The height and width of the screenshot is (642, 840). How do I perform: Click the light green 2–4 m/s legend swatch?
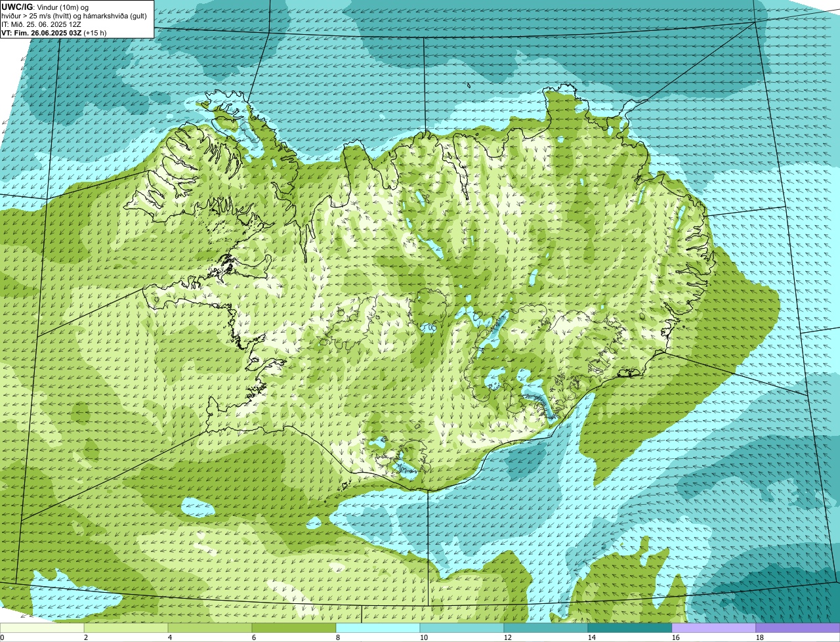pos(126,628)
